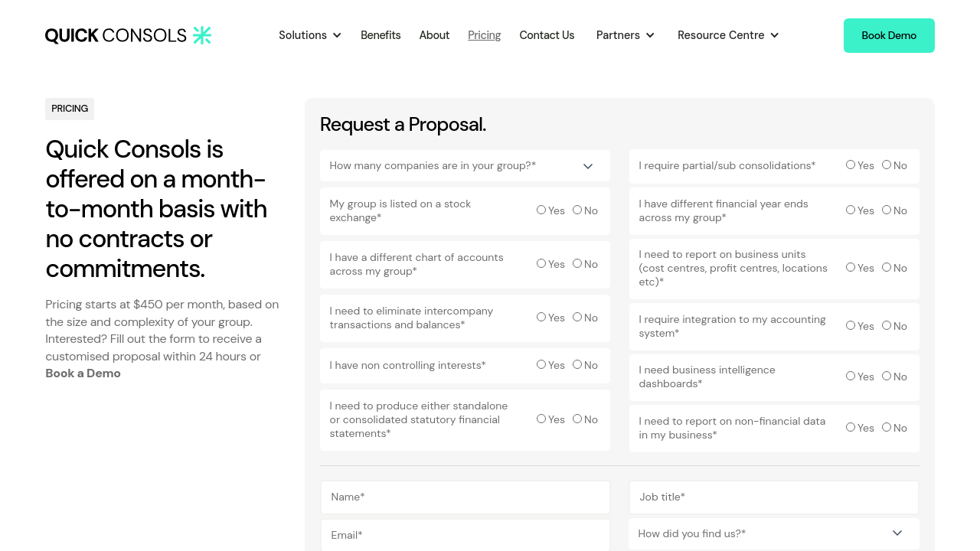Select No for business intelligence dashboards

(x=887, y=376)
